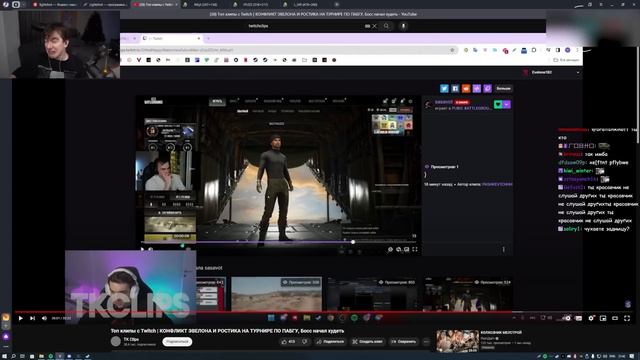Share clip on Reddit
The image size is (640, 360).
coord(466,88)
